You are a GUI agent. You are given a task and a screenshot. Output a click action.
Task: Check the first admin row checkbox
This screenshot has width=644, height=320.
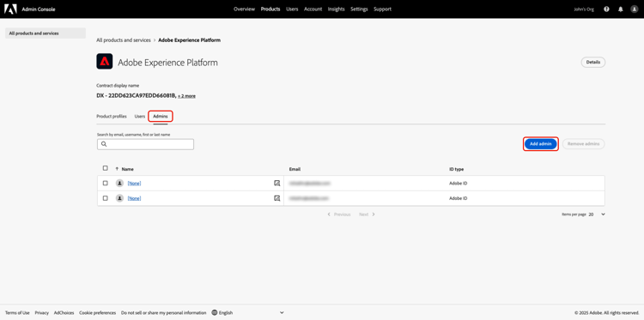(105, 184)
